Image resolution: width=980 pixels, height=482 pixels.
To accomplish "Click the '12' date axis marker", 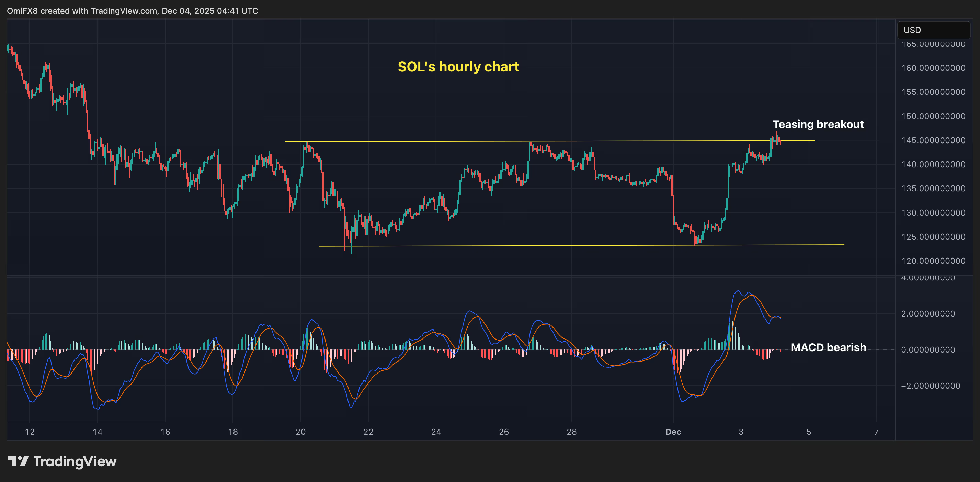I will [x=30, y=432].
